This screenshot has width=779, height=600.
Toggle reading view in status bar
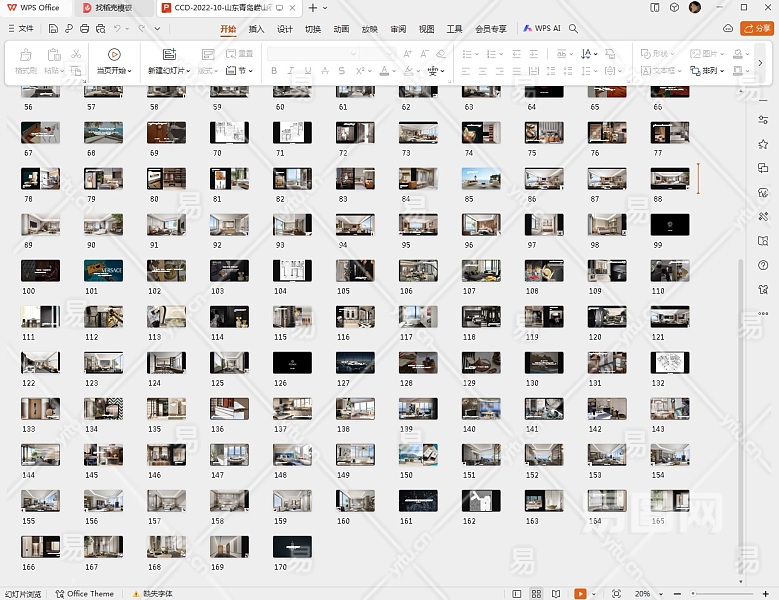[555, 593]
